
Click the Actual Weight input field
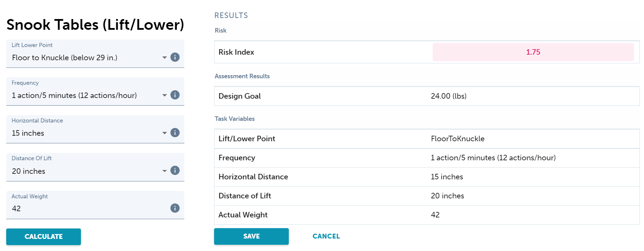[x=69, y=208]
